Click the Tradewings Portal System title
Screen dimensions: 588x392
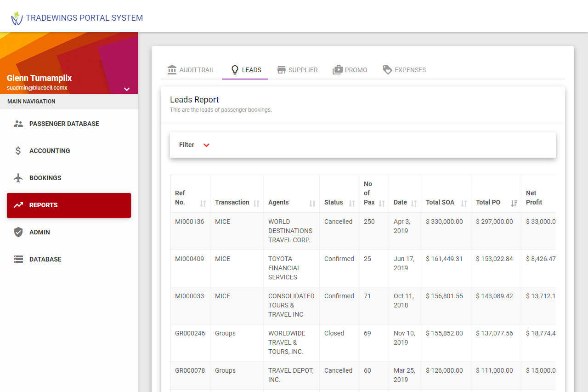pos(85,18)
